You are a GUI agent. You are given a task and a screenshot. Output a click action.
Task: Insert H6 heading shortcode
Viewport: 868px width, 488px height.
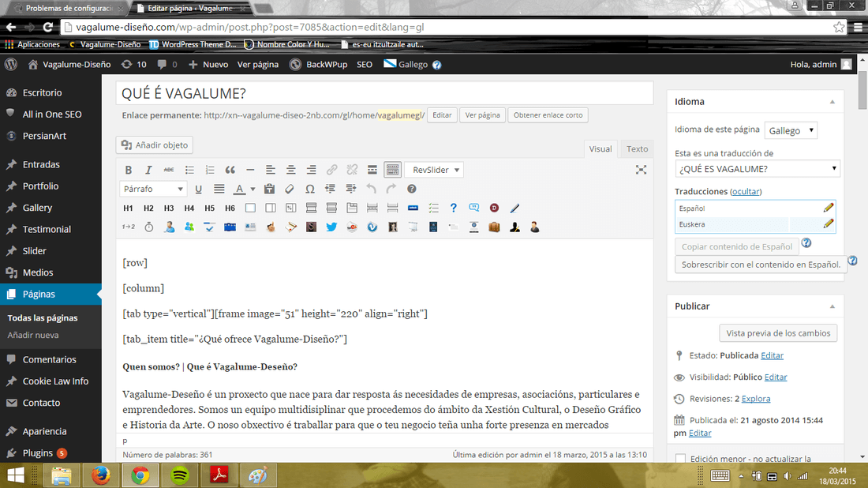pyautogui.click(x=230, y=208)
